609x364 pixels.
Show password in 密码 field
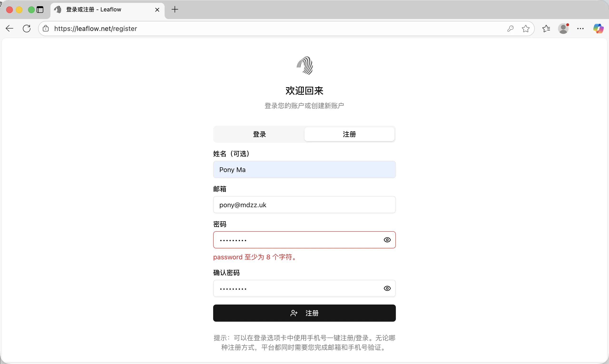387,240
